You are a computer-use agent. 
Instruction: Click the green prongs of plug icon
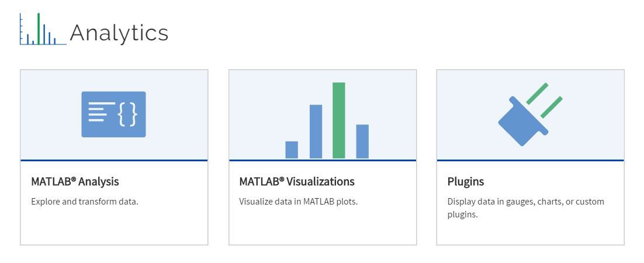coord(545,99)
